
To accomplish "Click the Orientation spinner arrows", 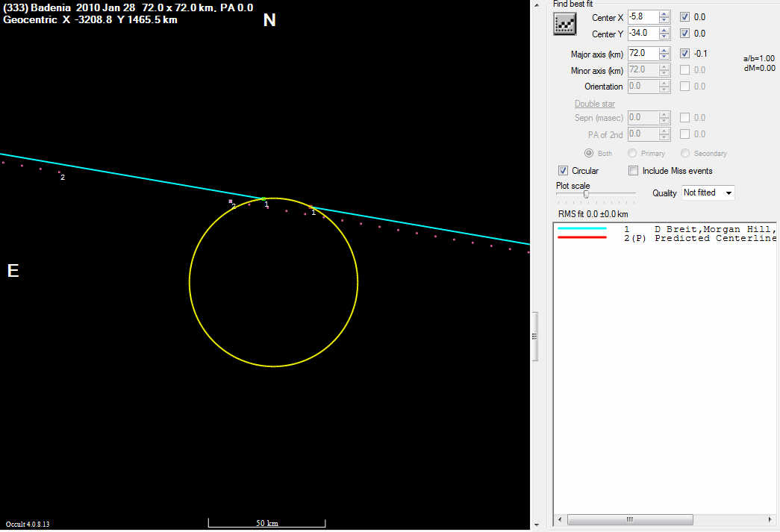I will click(664, 86).
